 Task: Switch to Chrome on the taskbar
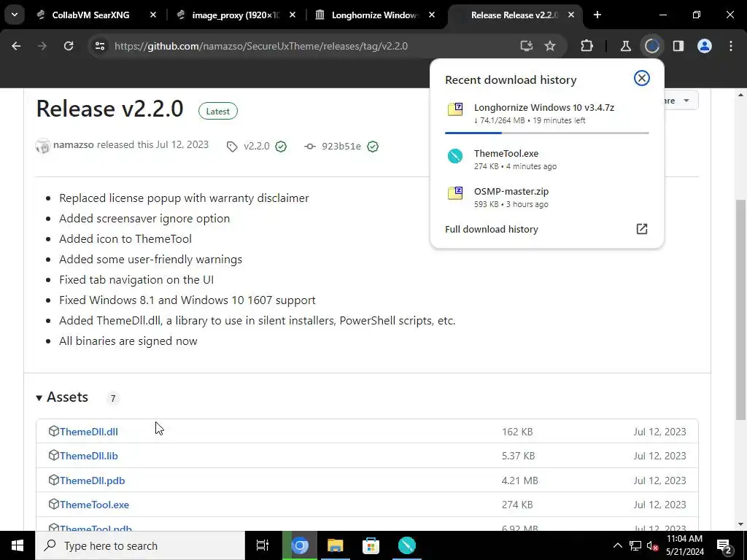300,545
